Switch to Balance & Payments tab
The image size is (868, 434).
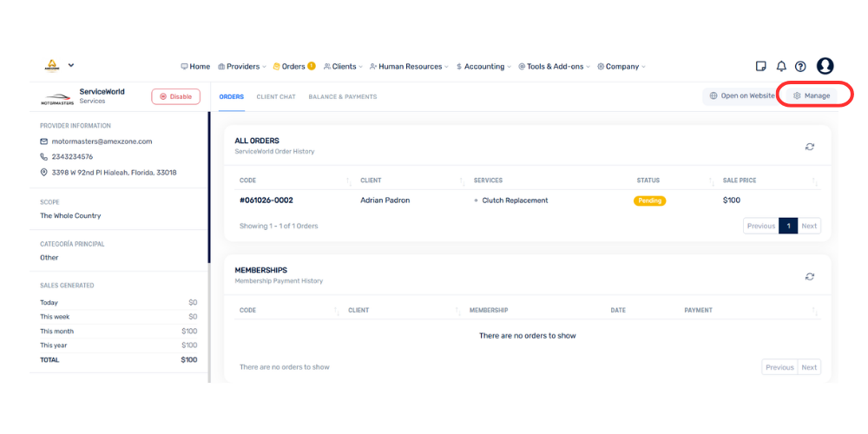click(343, 97)
